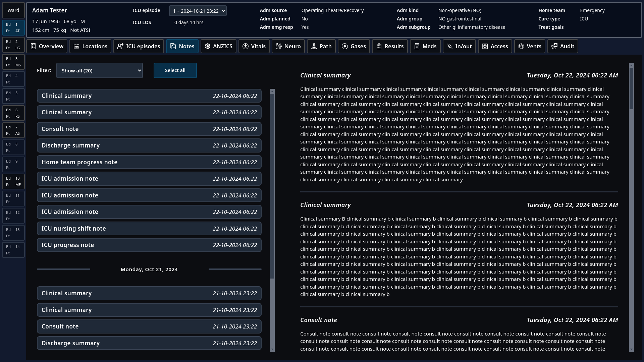
Task: Click the In/out icon
Action: pos(450,46)
